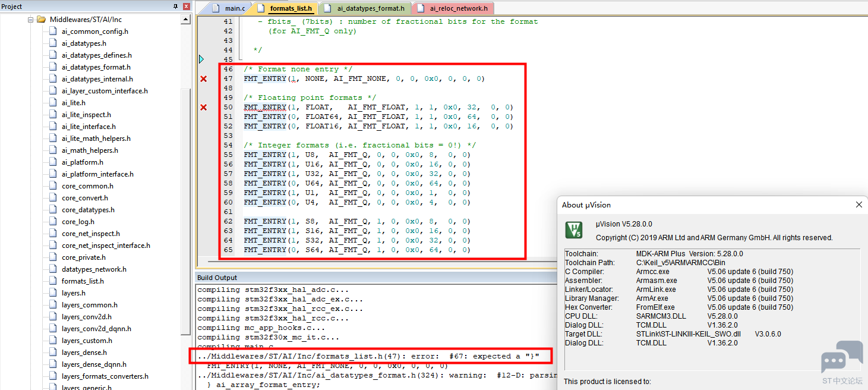Click the Project panel scrollbar up arrow
The image size is (868, 390).
(x=186, y=20)
